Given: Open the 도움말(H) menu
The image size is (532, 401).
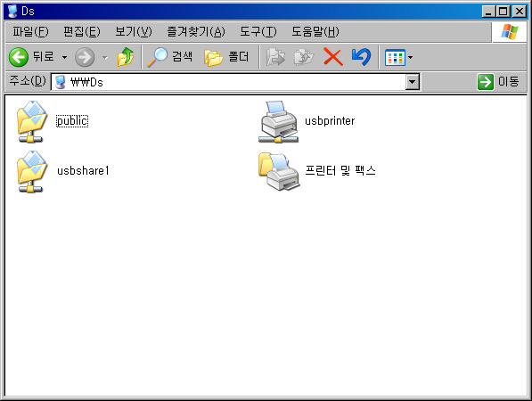Looking at the screenshot, I should pos(315,31).
